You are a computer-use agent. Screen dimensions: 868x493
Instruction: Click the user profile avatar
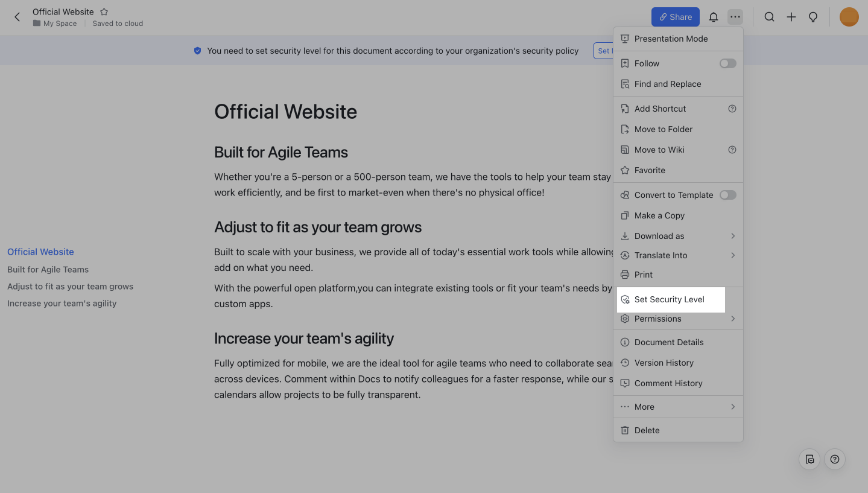click(849, 17)
